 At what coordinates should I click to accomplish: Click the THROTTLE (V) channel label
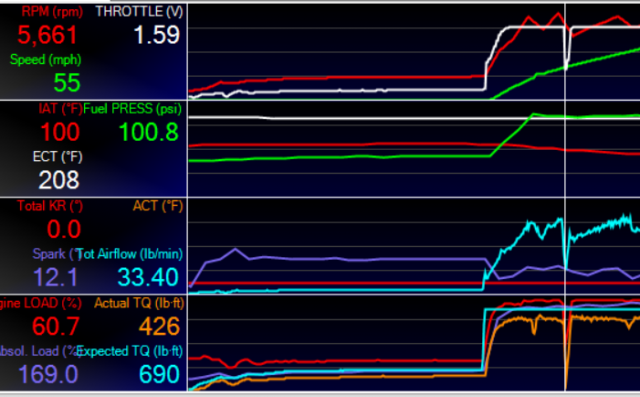pyautogui.click(x=139, y=11)
